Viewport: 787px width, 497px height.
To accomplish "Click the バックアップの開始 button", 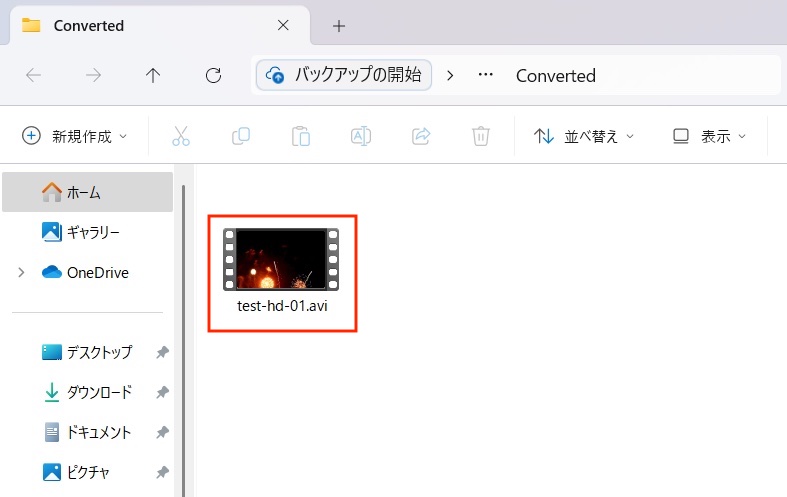I will coord(345,75).
